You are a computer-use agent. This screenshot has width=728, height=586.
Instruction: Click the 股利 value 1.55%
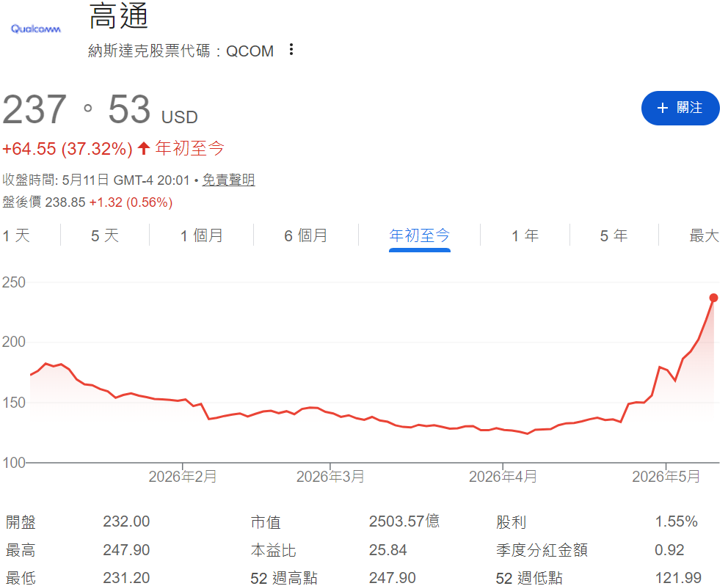tap(676, 521)
